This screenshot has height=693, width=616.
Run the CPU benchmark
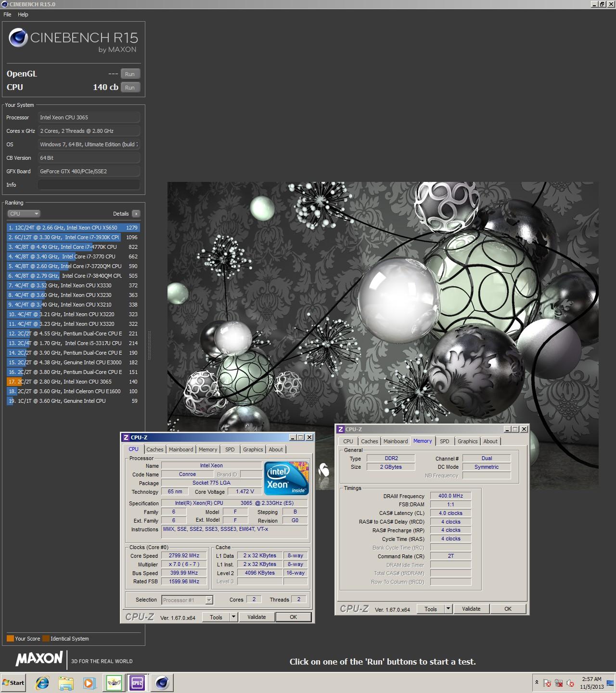point(130,88)
